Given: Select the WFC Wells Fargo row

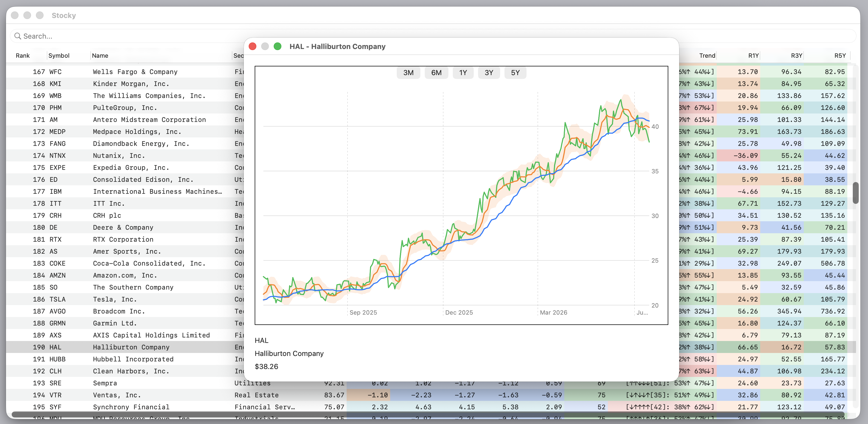Looking at the screenshot, I should pos(431,72).
